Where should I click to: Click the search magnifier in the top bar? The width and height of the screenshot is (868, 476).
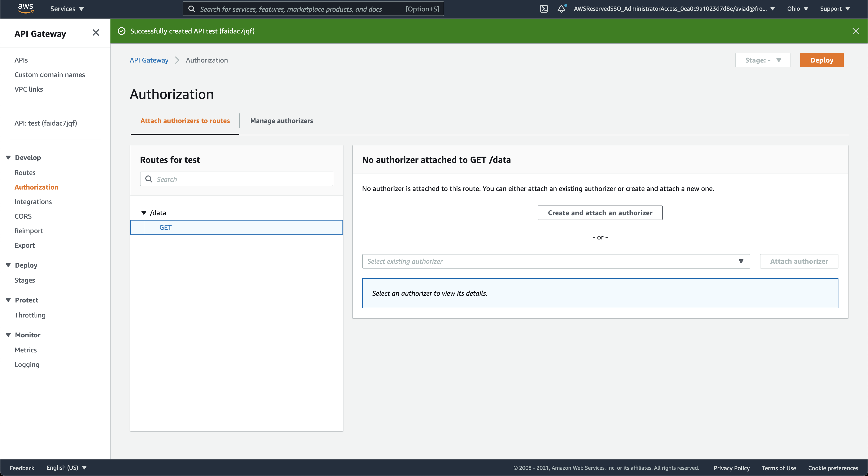[192, 9]
